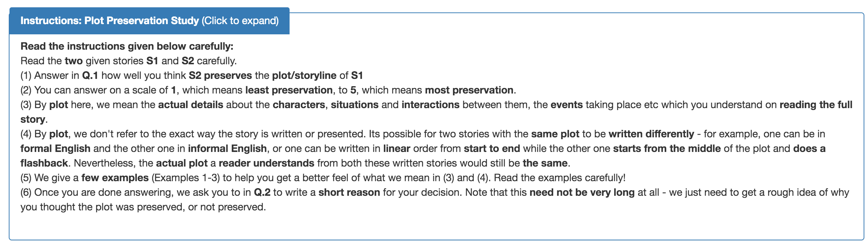Click the "(Click to expand)" text in header
868x244 pixels.
pyautogui.click(x=240, y=21)
